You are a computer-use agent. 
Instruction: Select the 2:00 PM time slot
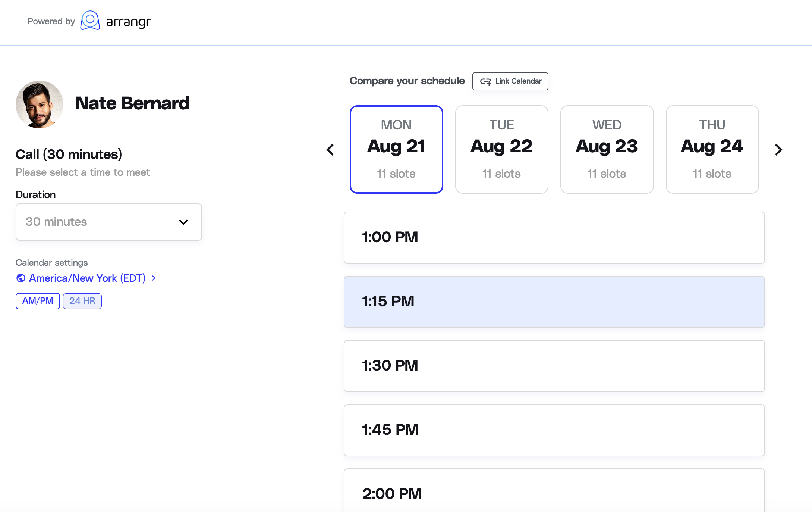tap(554, 493)
